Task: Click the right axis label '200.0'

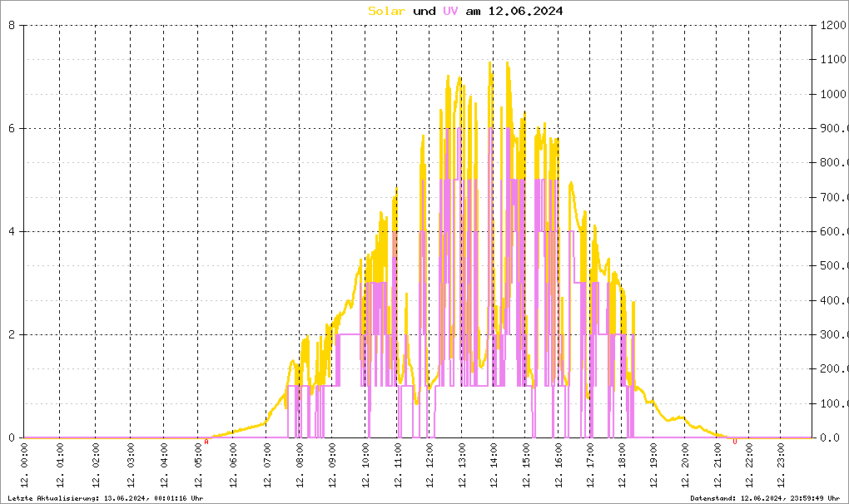Action: [832, 368]
